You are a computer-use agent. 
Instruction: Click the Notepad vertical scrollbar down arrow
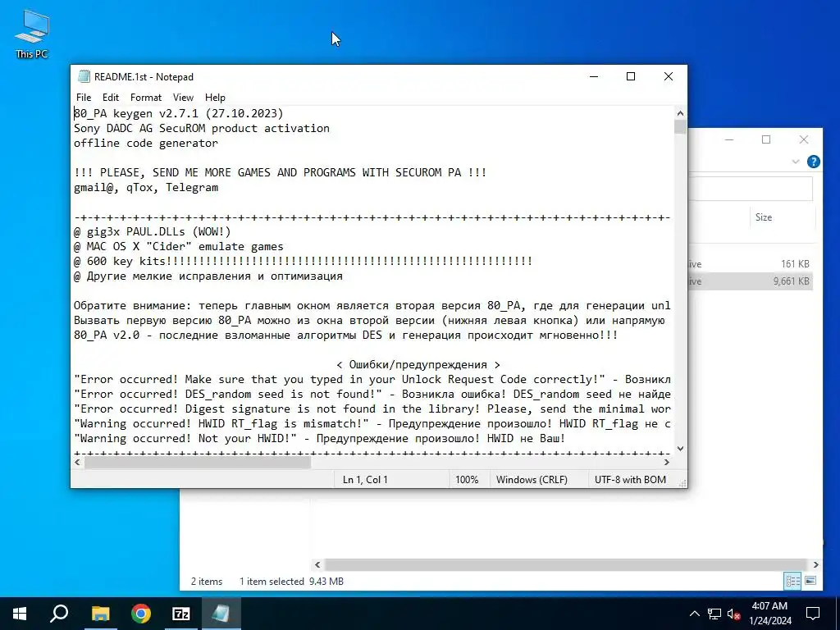(680, 449)
